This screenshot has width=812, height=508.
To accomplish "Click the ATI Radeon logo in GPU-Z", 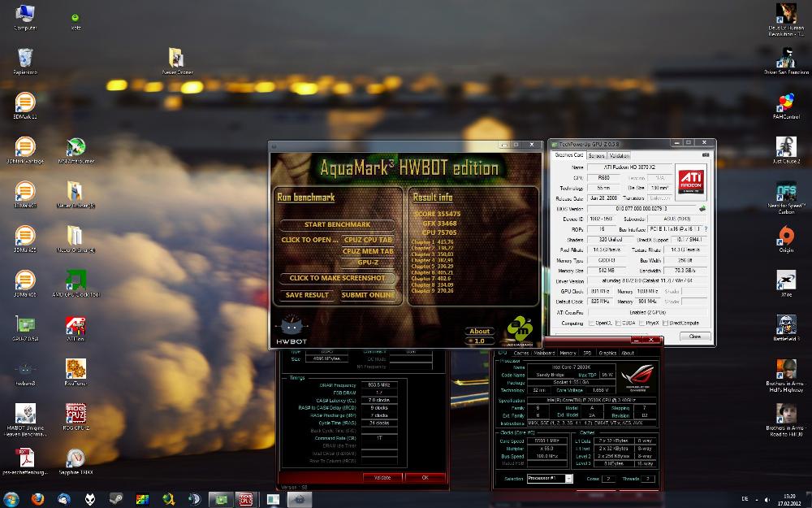I will click(x=691, y=182).
